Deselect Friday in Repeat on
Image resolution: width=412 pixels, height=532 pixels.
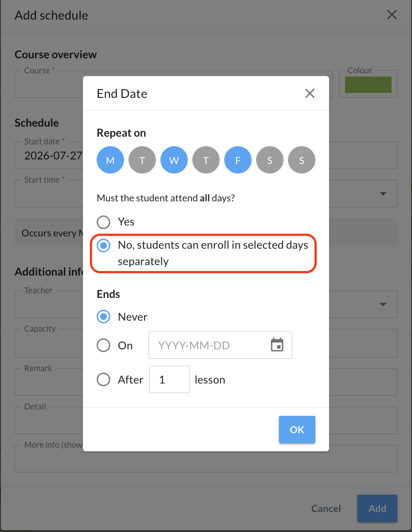tap(237, 160)
